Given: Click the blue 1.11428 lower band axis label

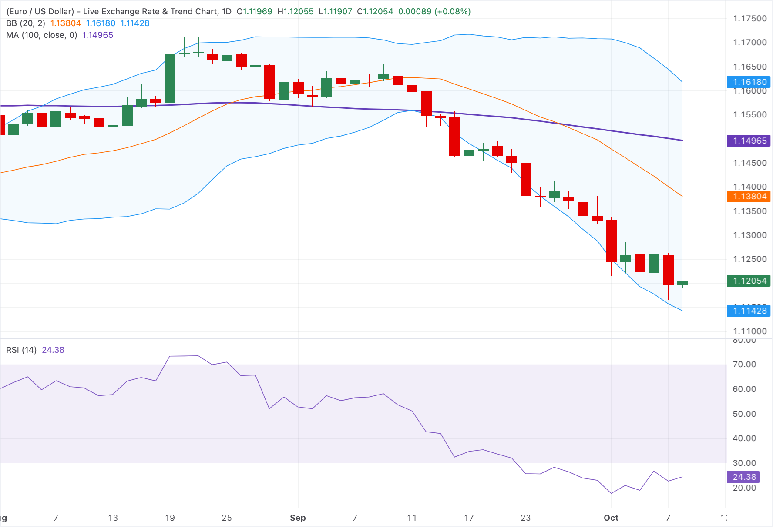Looking at the screenshot, I should (749, 311).
